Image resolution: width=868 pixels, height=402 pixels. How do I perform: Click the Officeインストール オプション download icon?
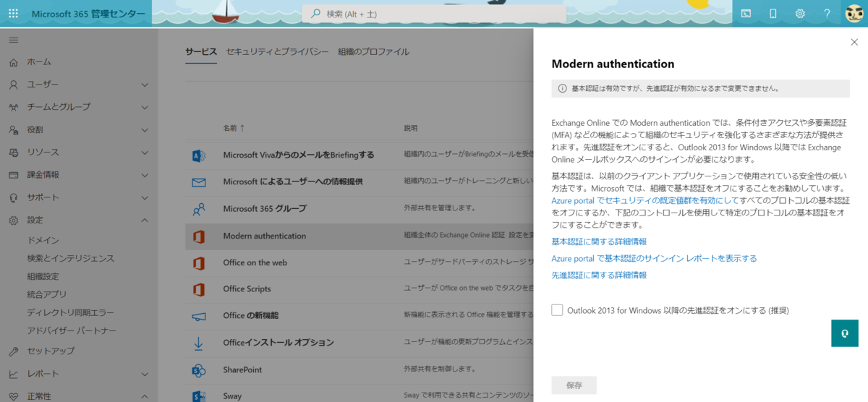[199, 343]
